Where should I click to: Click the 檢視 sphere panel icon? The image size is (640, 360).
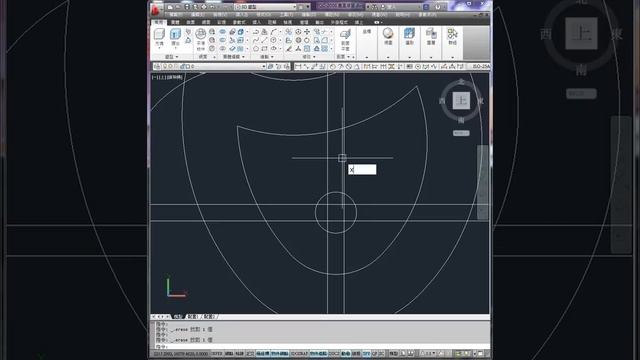[388, 33]
